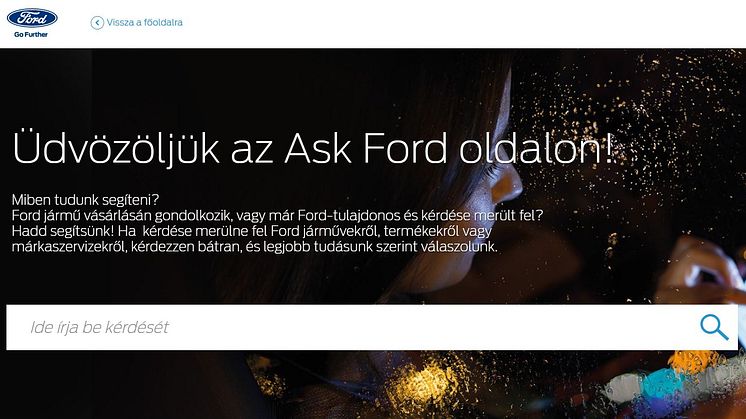Click the word 'Üdvözöljük' in the heading
746x419 pixels.
pos(116,148)
